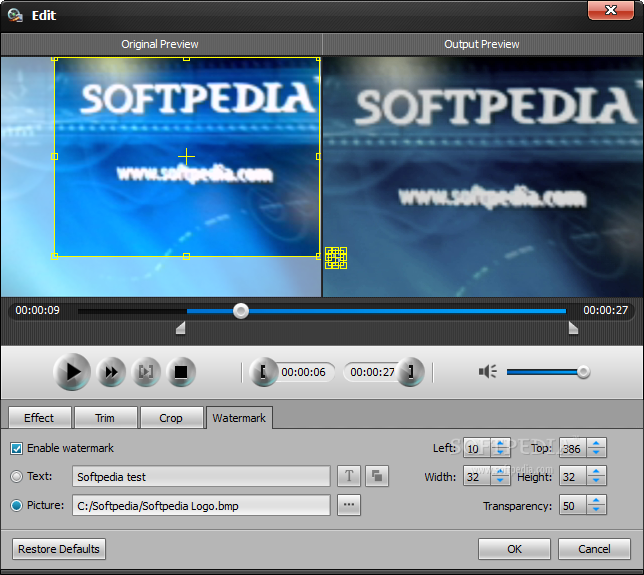Increase the Left value

coord(500,443)
